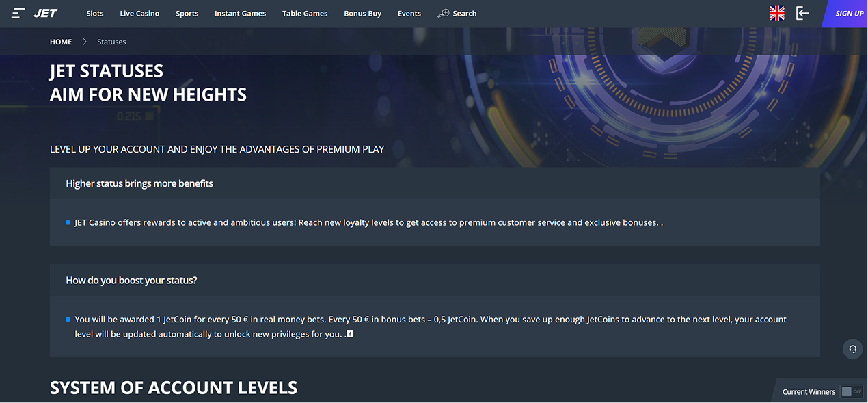The image size is (868, 403).
Task: Toggle the Current Winners switch
Action: pos(852,391)
